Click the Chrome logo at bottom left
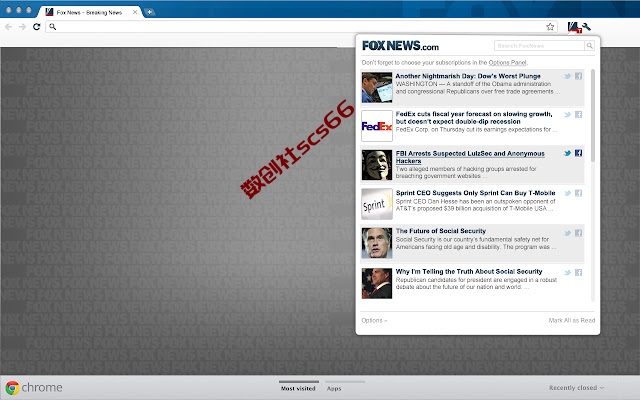 tap(12, 388)
